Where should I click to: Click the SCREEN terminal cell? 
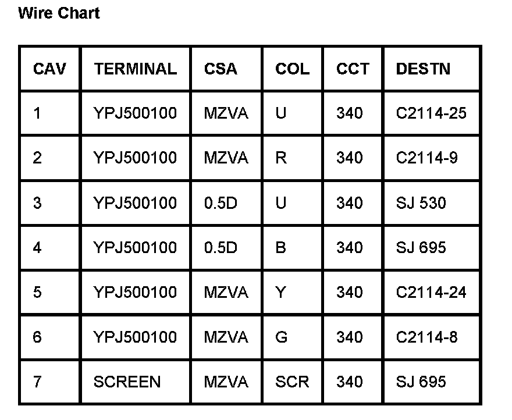pyautogui.click(x=127, y=382)
